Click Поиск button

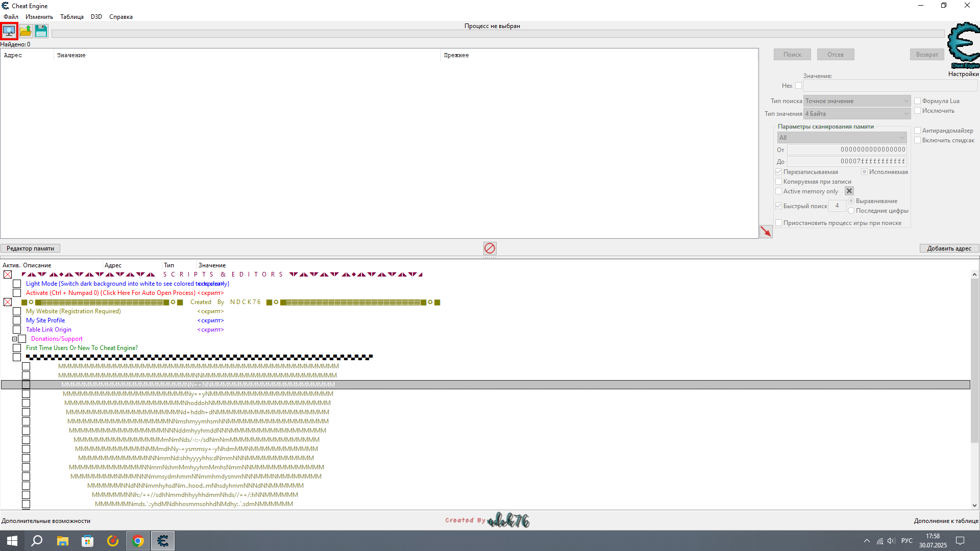792,55
